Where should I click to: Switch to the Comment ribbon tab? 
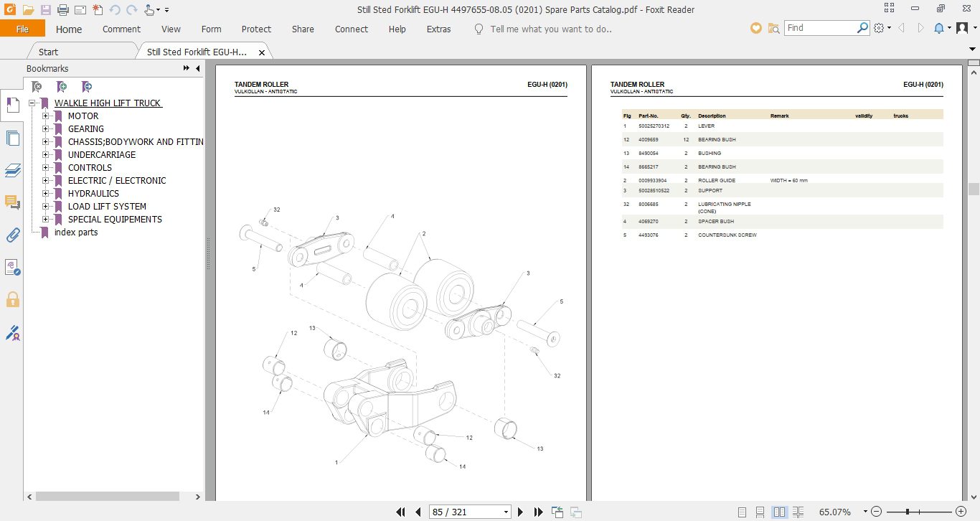click(121, 29)
